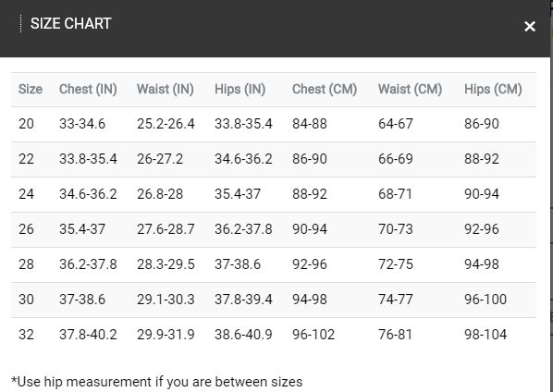The height and width of the screenshot is (392, 553).
Task: Select the size 20 row label
Action: pyautogui.click(x=27, y=124)
